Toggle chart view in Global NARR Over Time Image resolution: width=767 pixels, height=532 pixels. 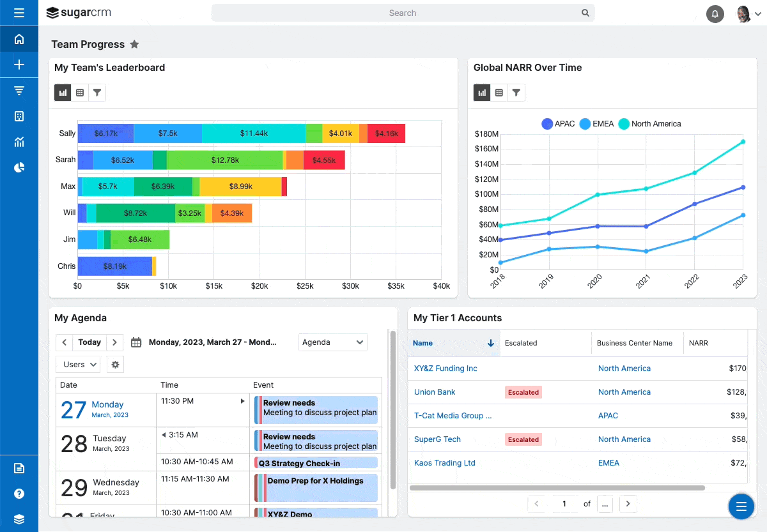coord(481,92)
